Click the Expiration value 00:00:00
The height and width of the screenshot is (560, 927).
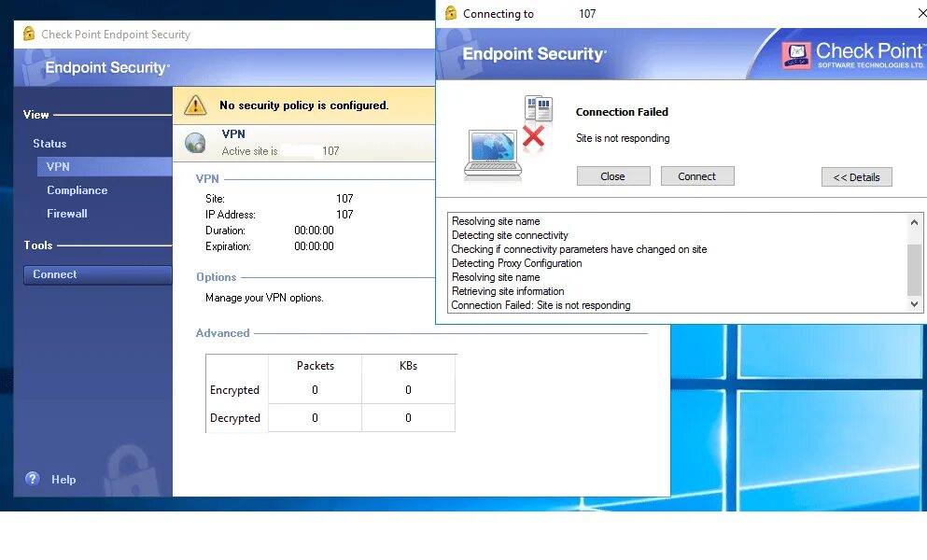[x=314, y=246]
